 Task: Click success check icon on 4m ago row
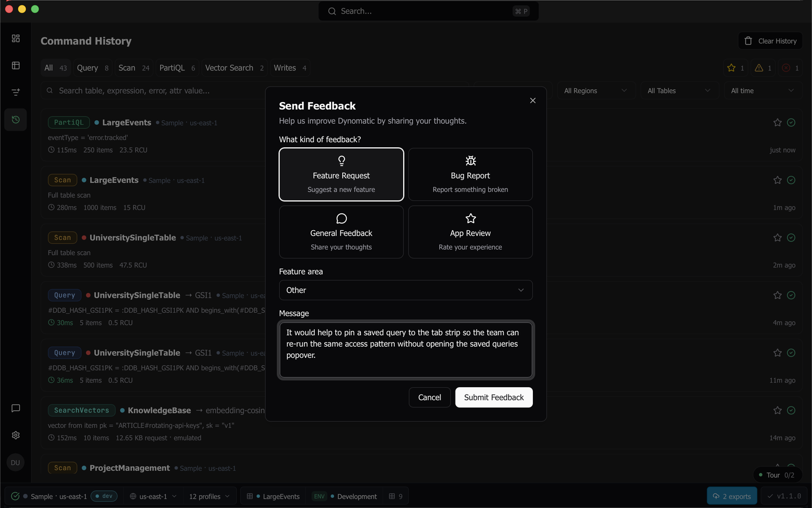tap(791, 295)
